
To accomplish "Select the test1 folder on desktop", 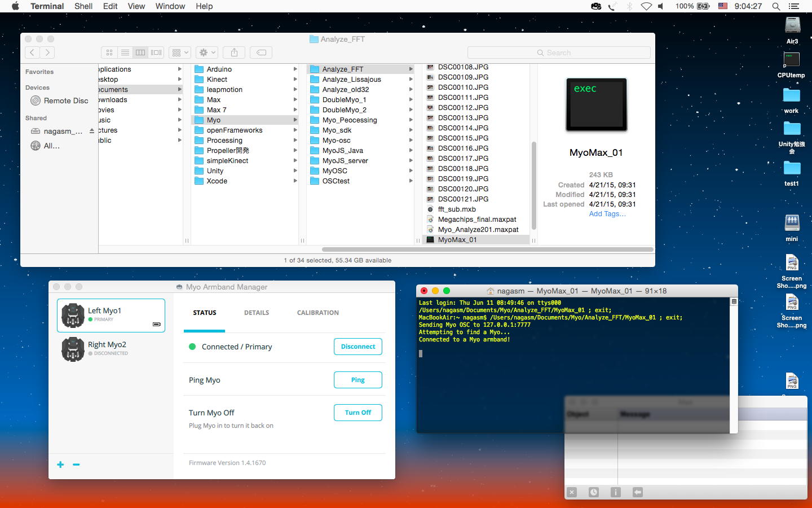I will coord(792,173).
